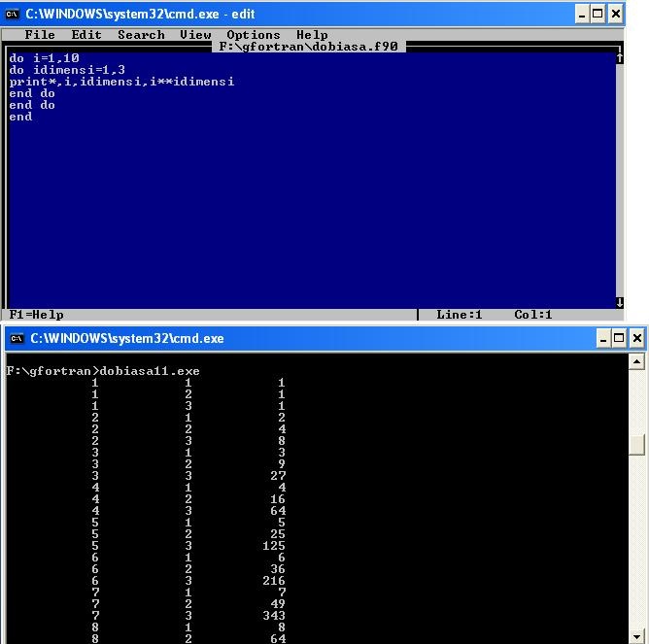Open the Options menu
Screen dimensions: 649x644
coord(254,35)
